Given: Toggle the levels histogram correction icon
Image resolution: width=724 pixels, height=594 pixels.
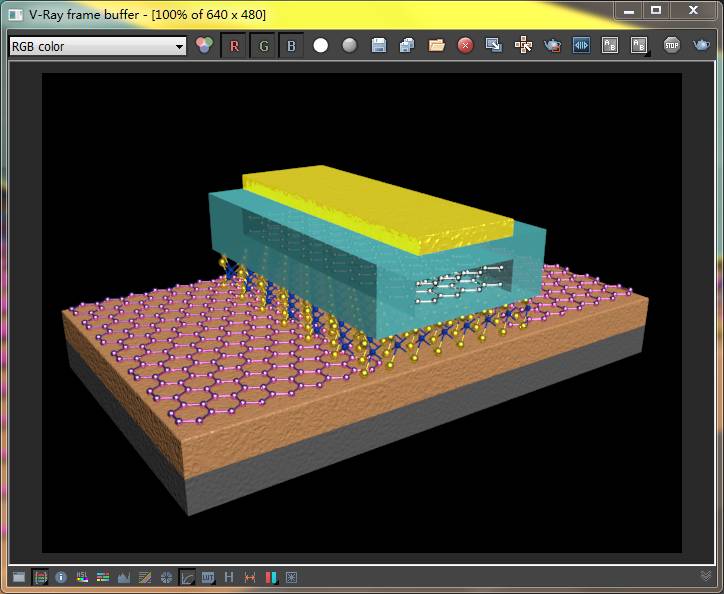Looking at the screenshot, I should (x=124, y=577).
